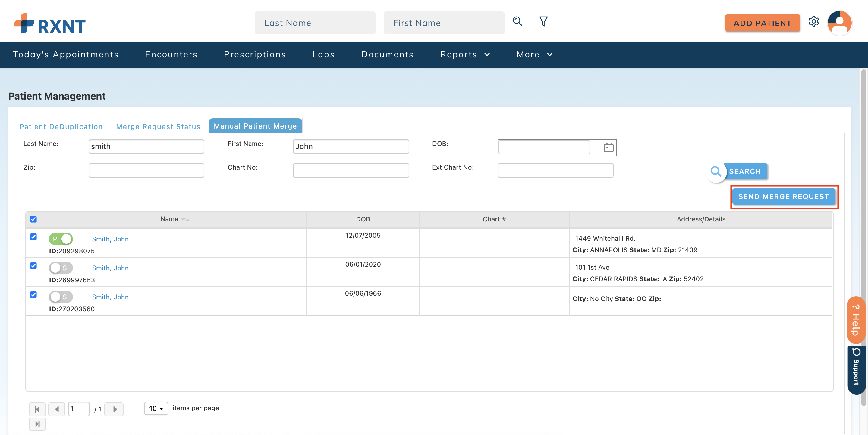The image size is (868, 435).
Task: Click the Ext Chart No input field
Action: 555,170
